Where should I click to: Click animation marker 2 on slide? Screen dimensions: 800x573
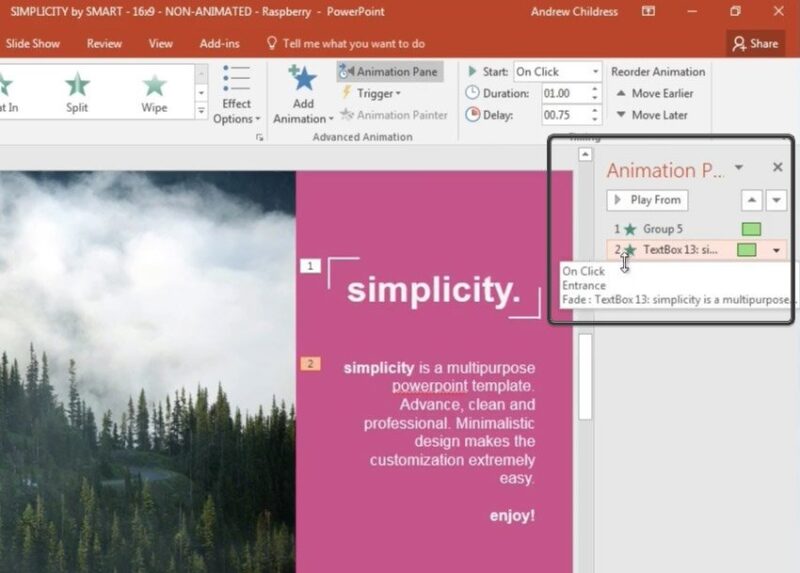tap(310, 364)
